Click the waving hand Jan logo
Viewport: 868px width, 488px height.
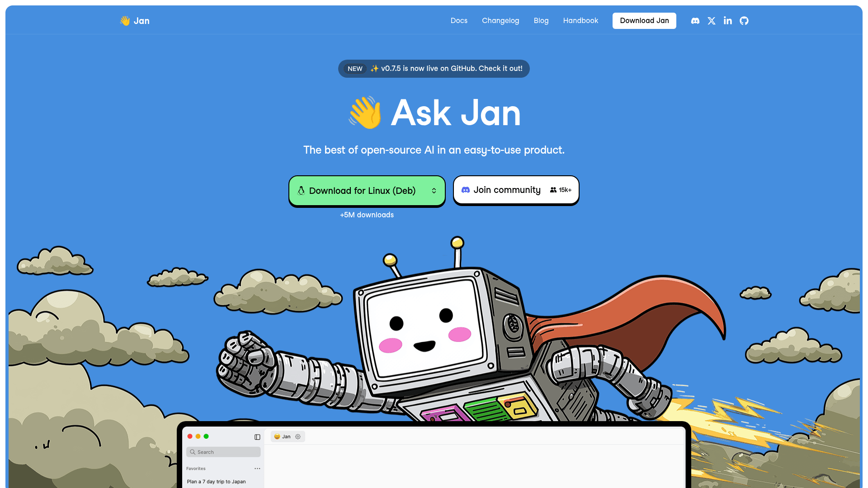pyautogui.click(x=134, y=20)
